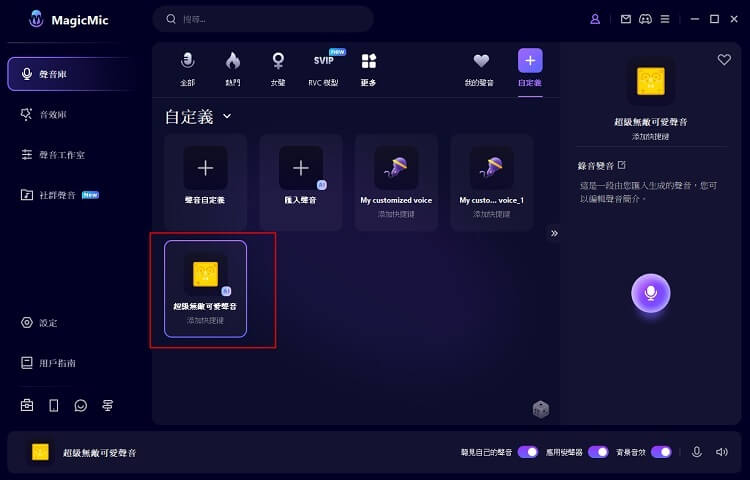Viewport: 750px width, 480px height.
Task: Click 添加快捷鍵 in right detail panel
Action: click(x=651, y=137)
